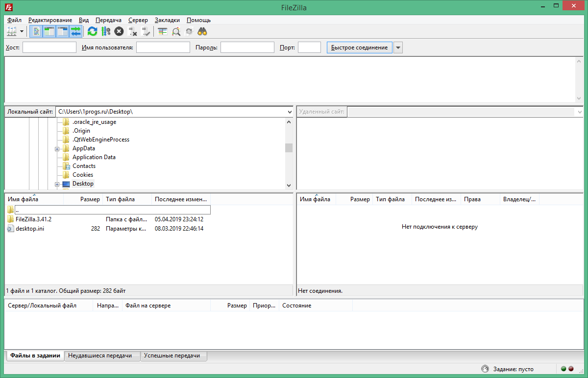The width and height of the screenshot is (588, 378).
Task: Sort local files by Имя файла column
Action: 34,199
